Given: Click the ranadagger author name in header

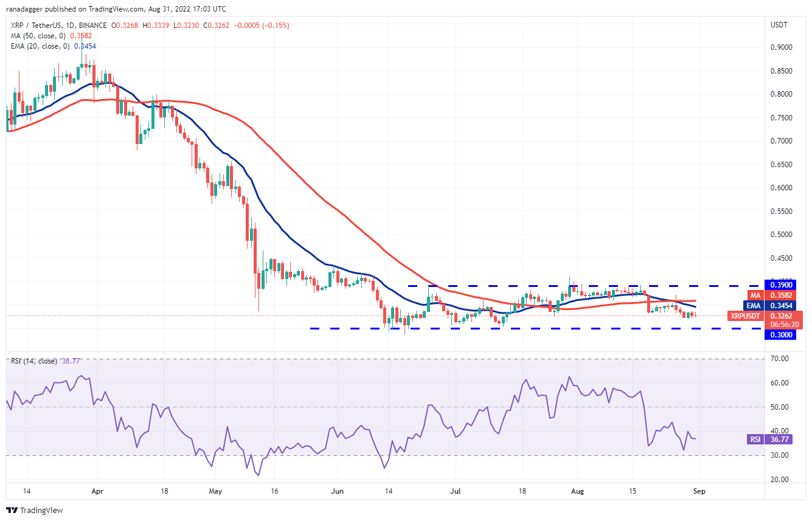Looking at the screenshot, I should click(x=28, y=9).
